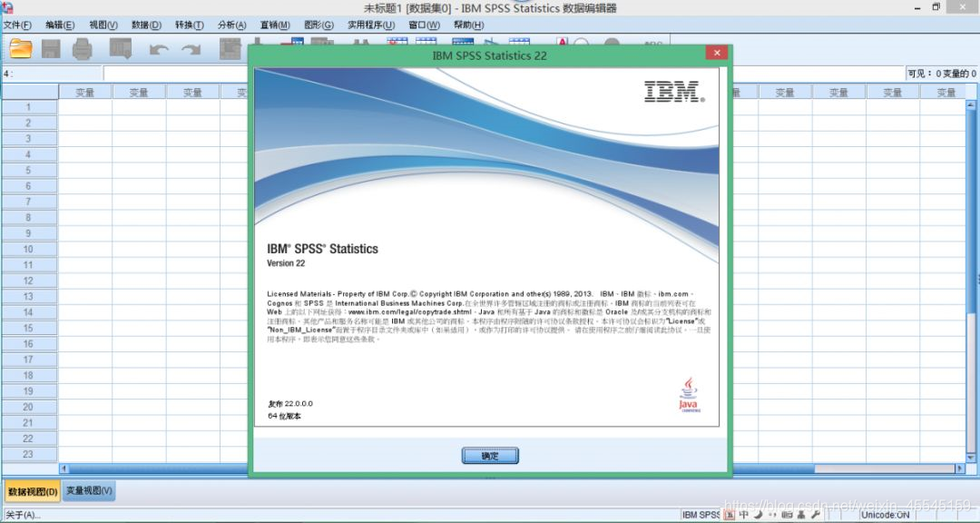Select row header 19
980x523 pixels.
tap(29, 391)
